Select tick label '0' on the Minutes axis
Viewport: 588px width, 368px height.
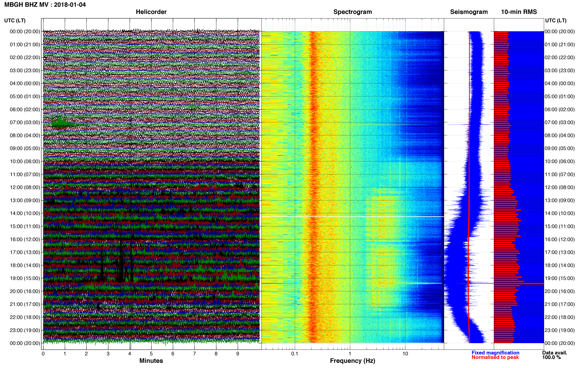point(43,354)
